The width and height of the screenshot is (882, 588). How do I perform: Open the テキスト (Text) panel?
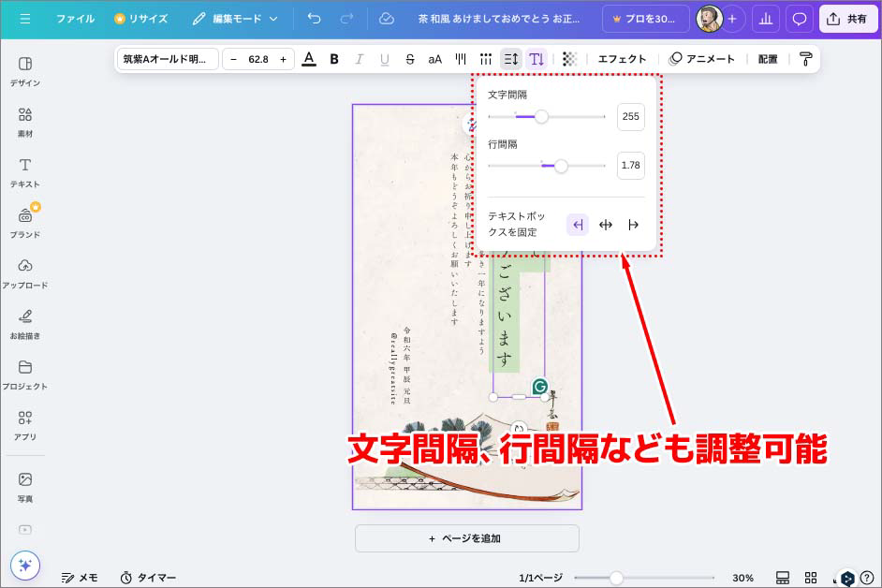[25, 170]
